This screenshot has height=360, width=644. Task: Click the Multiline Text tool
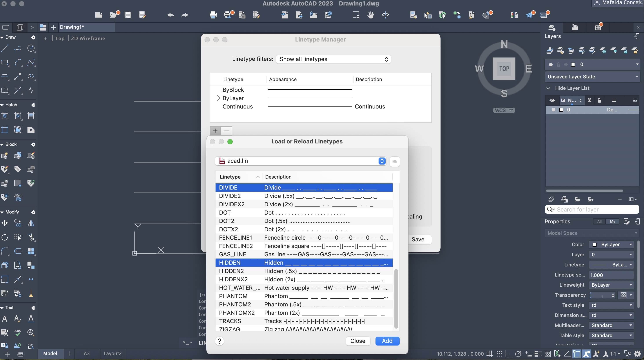tap(5, 318)
